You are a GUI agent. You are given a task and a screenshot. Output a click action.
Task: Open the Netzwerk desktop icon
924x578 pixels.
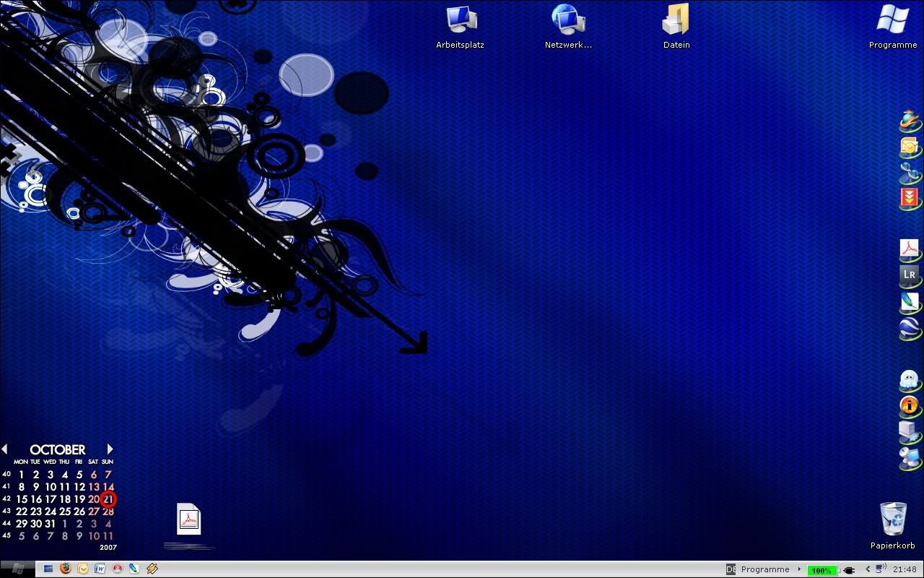(568, 20)
